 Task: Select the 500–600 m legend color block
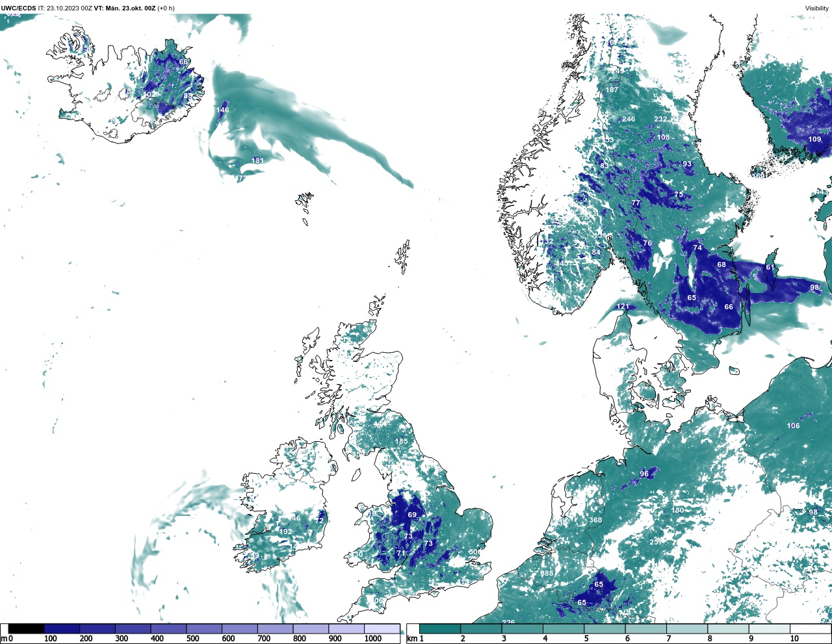203,629
